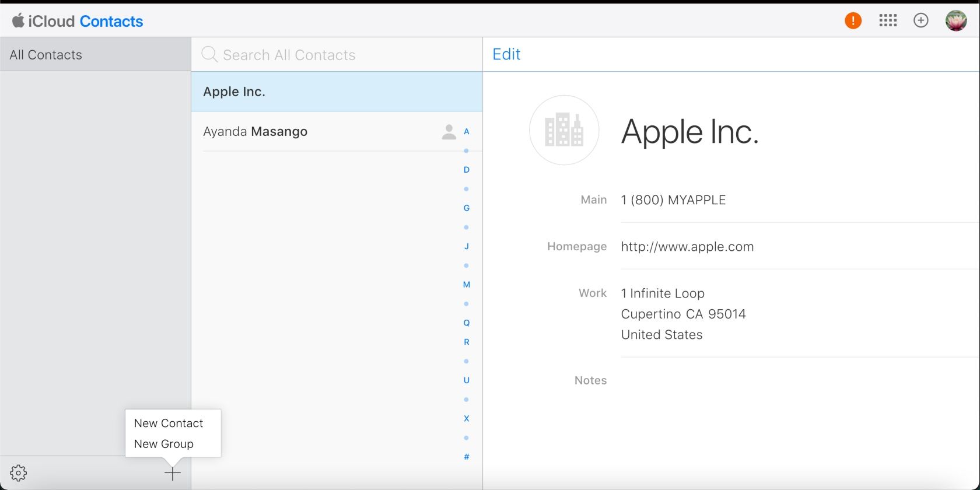Jump to letter G in index

tap(467, 208)
